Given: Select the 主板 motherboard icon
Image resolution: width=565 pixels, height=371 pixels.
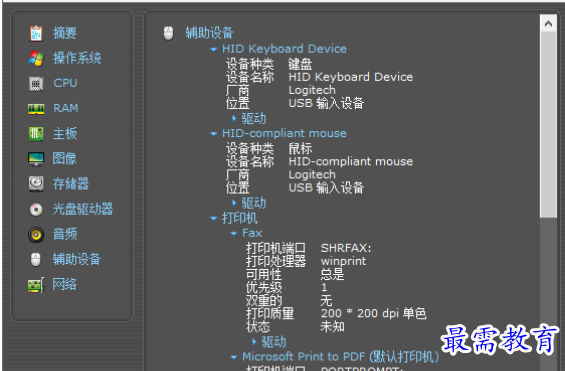Looking at the screenshot, I should click(36, 134).
